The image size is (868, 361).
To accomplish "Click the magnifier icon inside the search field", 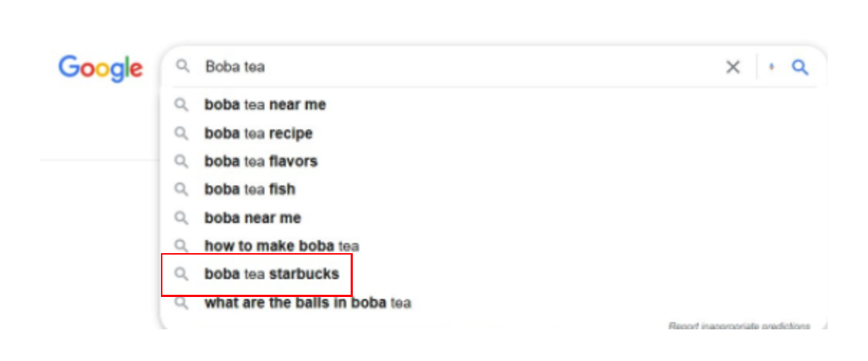I will pyautogui.click(x=183, y=67).
